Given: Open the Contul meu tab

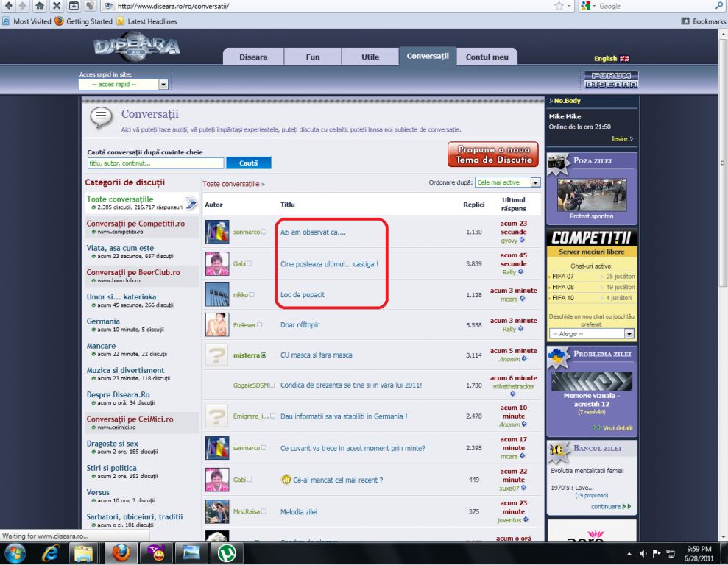Looking at the screenshot, I should 487,57.
